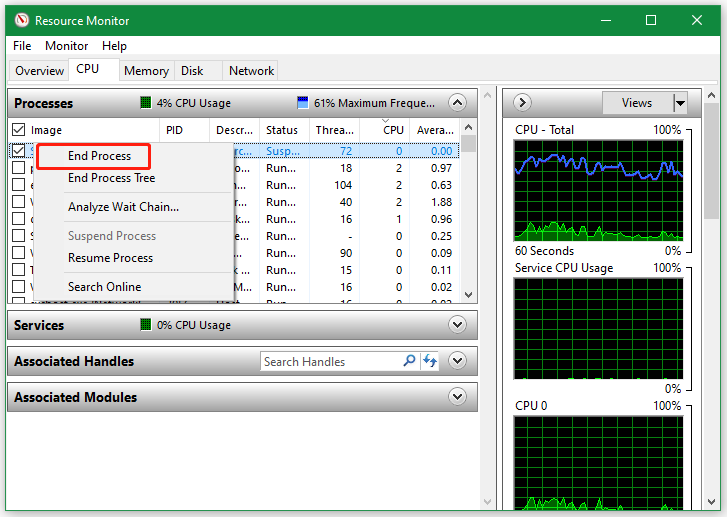Open the Help menu
The image size is (727, 517).
tap(114, 46)
